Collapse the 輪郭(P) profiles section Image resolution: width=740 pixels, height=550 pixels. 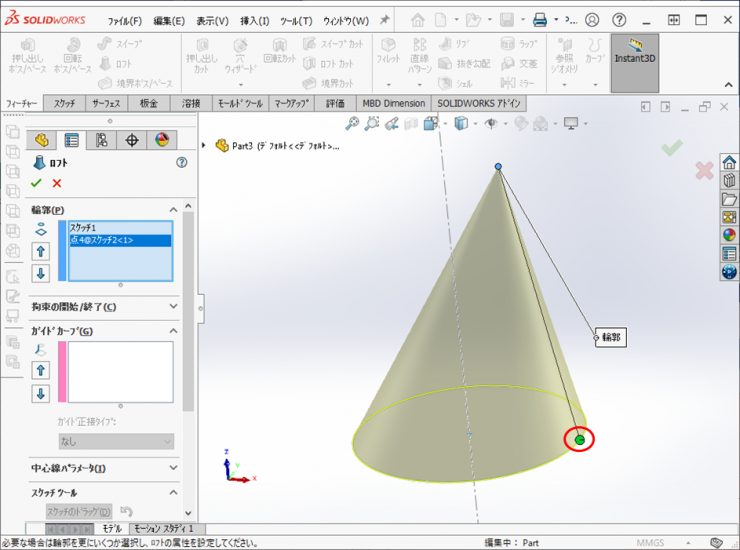pyautogui.click(x=173, y=210)
